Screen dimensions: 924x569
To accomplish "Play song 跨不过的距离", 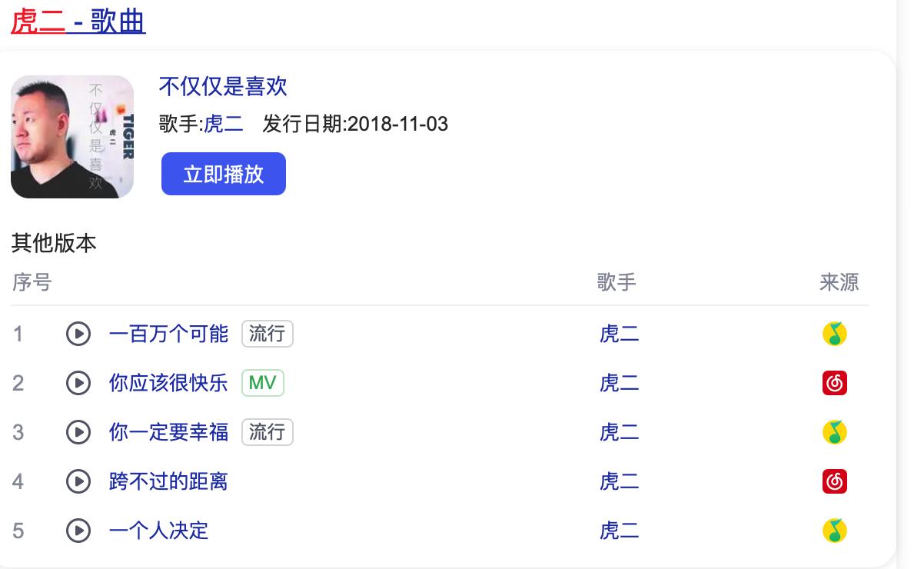I will (x=78, y=481).
